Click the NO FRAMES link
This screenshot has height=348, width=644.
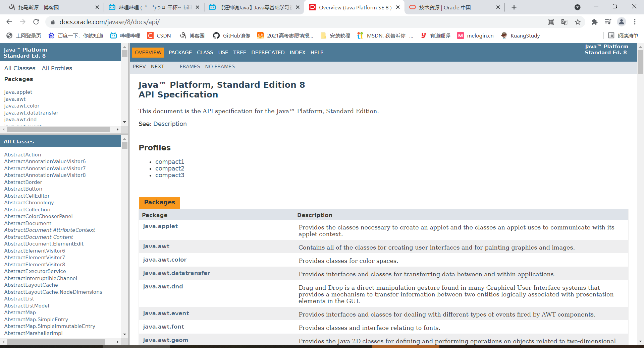(x=220, y=66)
